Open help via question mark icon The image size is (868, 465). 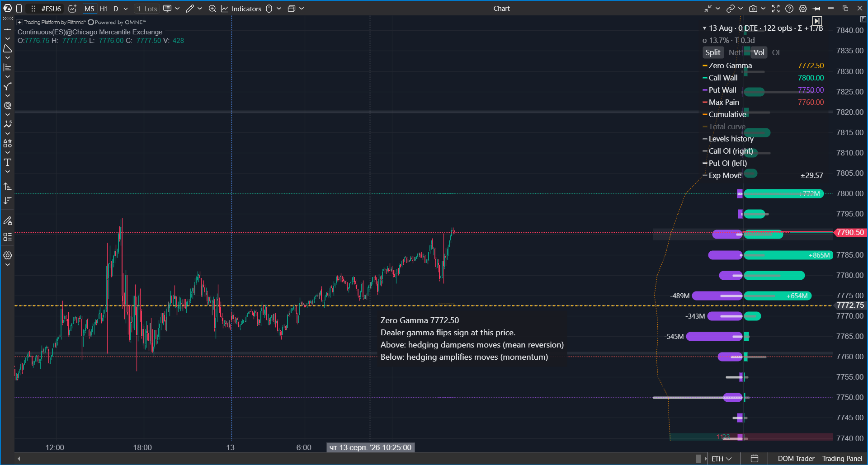pos(789,9)
